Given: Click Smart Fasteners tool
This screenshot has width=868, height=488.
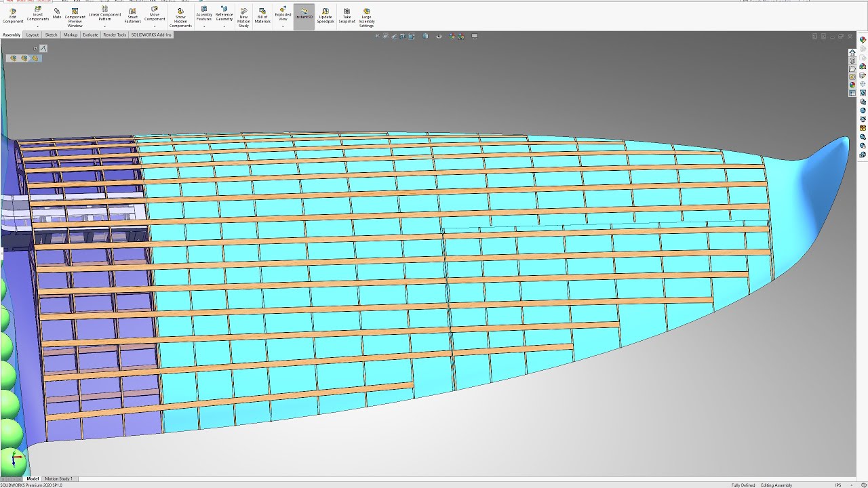Looking at the screenshot, I should pyautogui.click(x=132, y=15).
